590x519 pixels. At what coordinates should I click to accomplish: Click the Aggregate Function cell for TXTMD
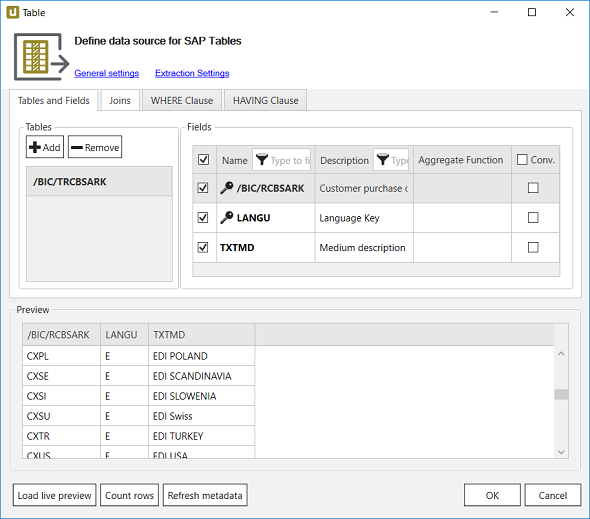point(462,247)
